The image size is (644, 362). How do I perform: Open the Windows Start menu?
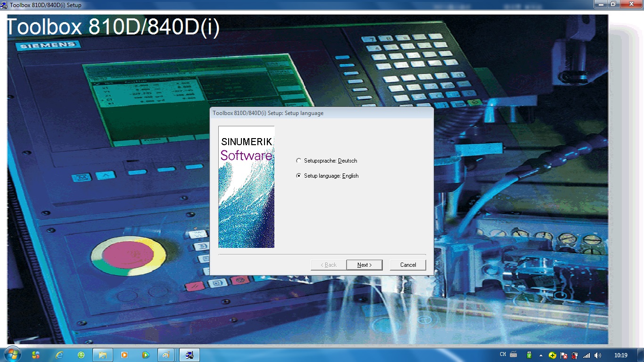pyautogui.click(x=12, y=354)
